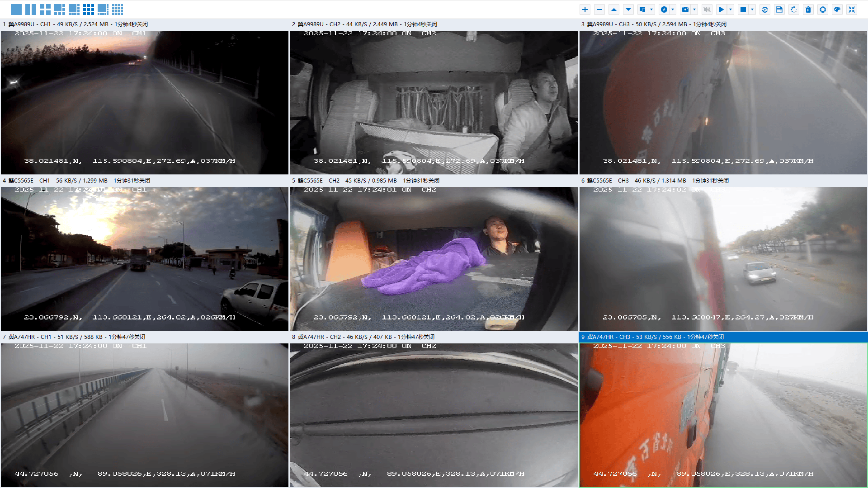Image resolution: width=868 pixels, height=488 pixels.
Task: Save using the floppy disk icon
Action: tap(779, 9)
